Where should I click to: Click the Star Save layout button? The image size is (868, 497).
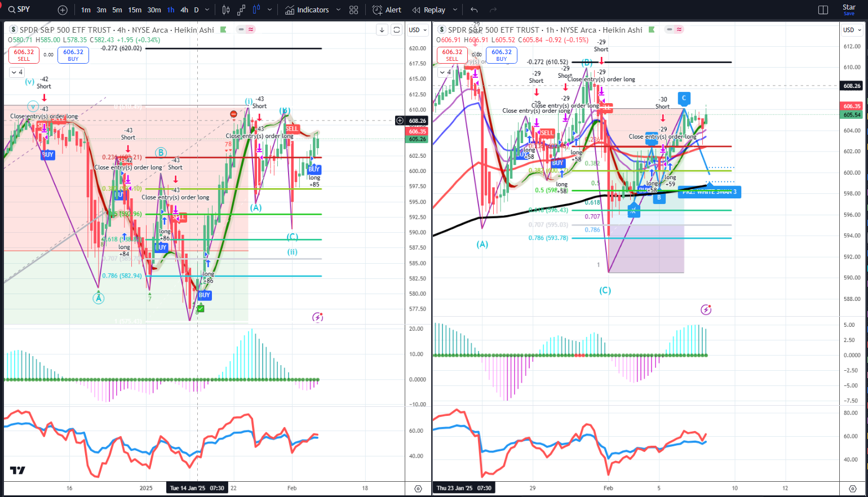point(849,10)
